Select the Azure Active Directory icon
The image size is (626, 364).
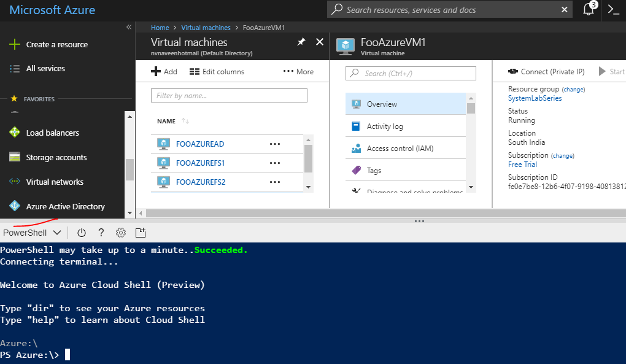[14, 206]
